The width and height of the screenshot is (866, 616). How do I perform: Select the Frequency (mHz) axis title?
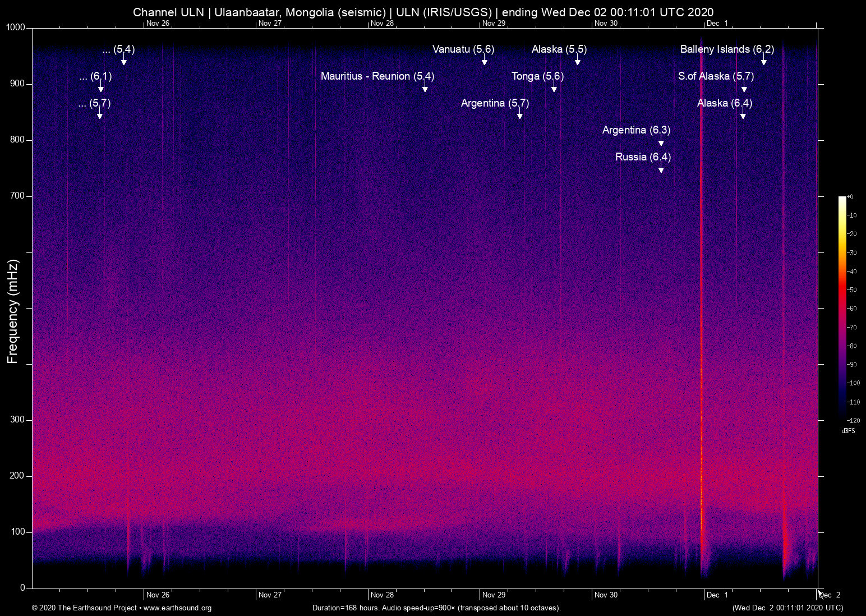point(13,311)
